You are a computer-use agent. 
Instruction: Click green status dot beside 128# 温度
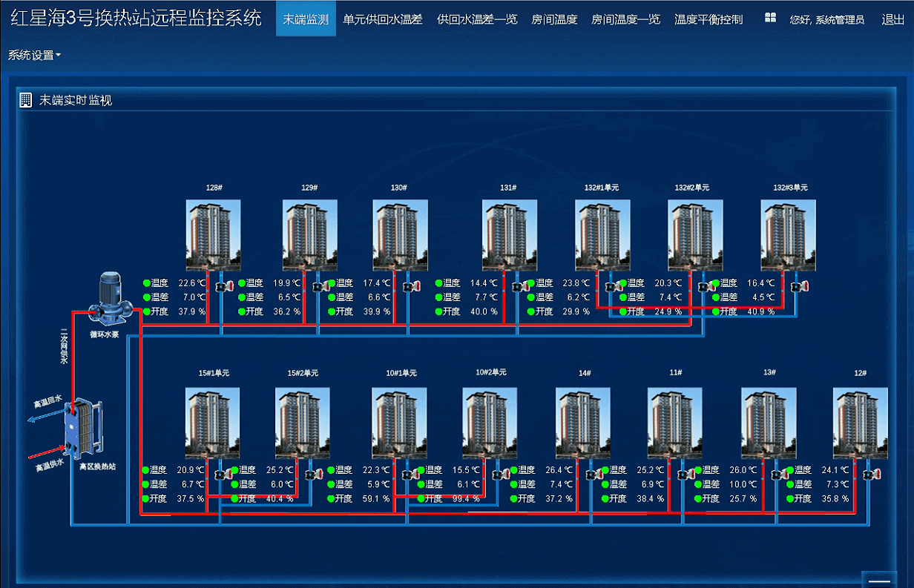click(x=147, y=283)
